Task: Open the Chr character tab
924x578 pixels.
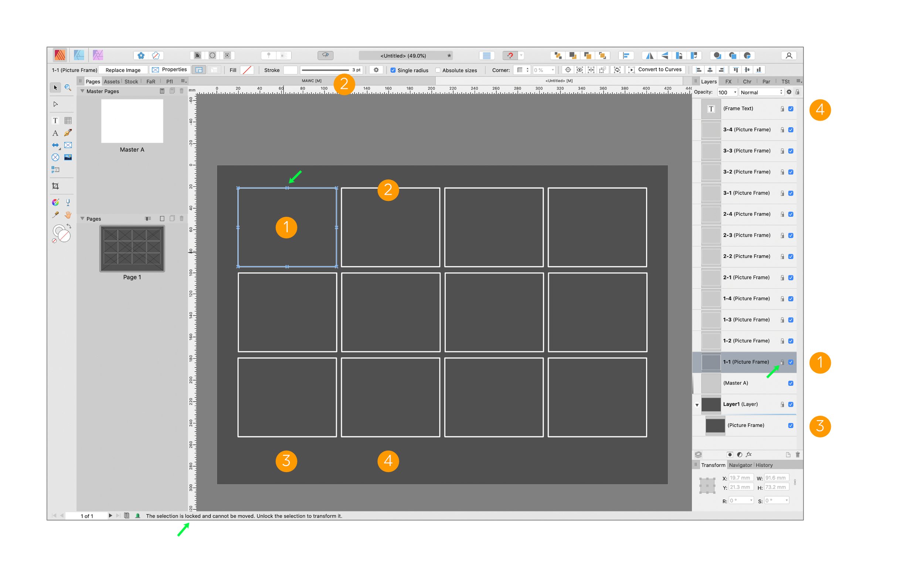Action: [747, 81]
